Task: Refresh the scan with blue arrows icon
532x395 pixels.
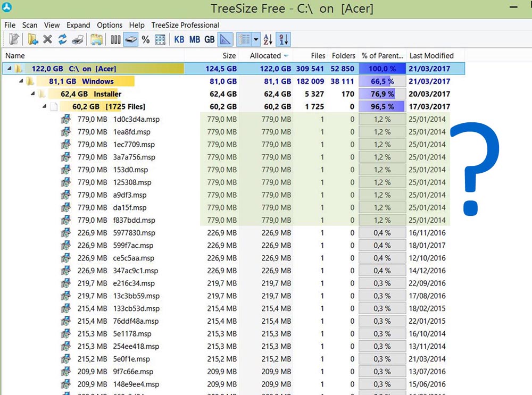Action: [62, 39]
